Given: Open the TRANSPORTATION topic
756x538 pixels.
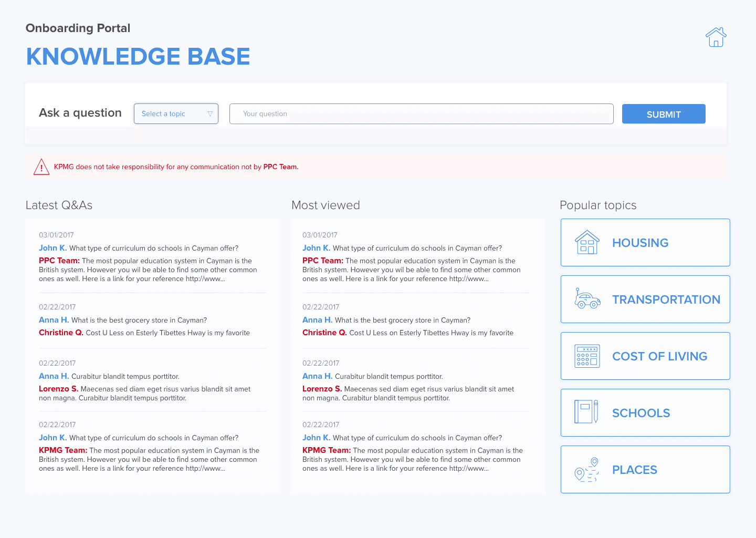Looking at the screenshot, I should tap(666, 299).
